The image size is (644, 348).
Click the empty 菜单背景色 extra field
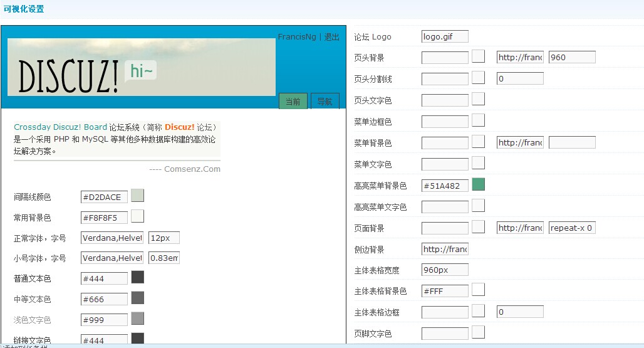572,142
